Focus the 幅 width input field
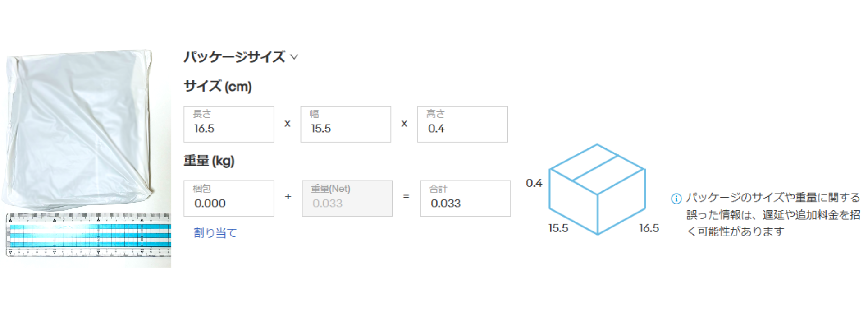Screen dimensions: 868x324 [x=346, y=125]
